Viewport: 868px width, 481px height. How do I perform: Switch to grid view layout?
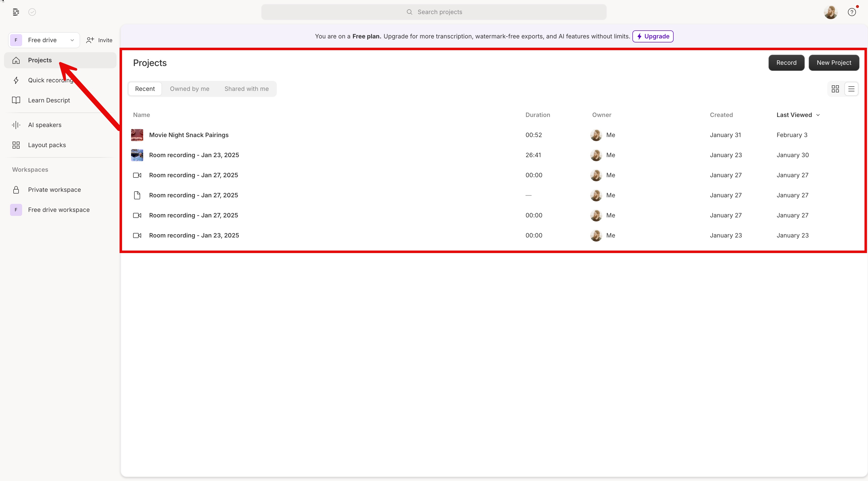click(836, 89)
